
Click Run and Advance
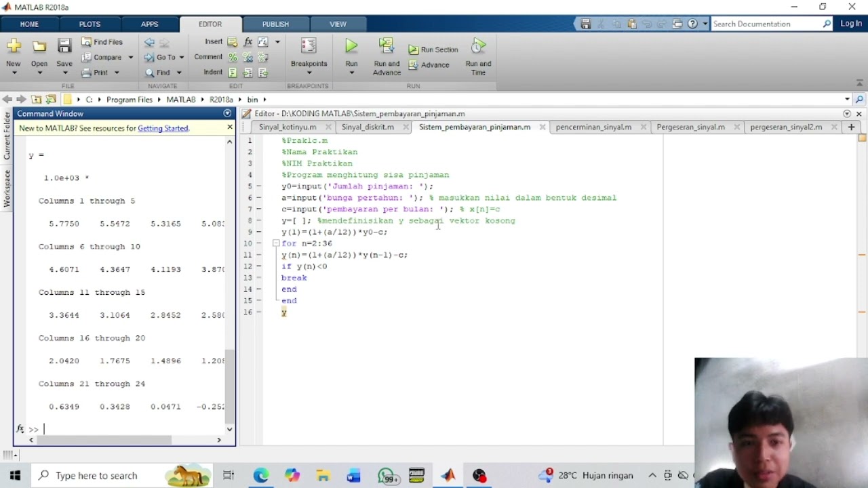pyautogui.click(x=387, y=56)
